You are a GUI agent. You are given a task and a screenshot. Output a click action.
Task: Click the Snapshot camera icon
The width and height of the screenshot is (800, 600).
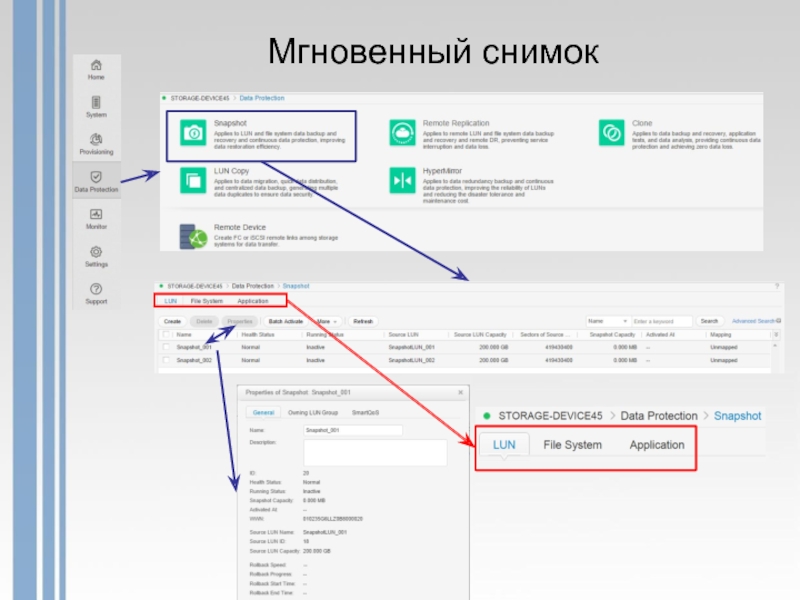pyautogui.click(x=193, y=133)
